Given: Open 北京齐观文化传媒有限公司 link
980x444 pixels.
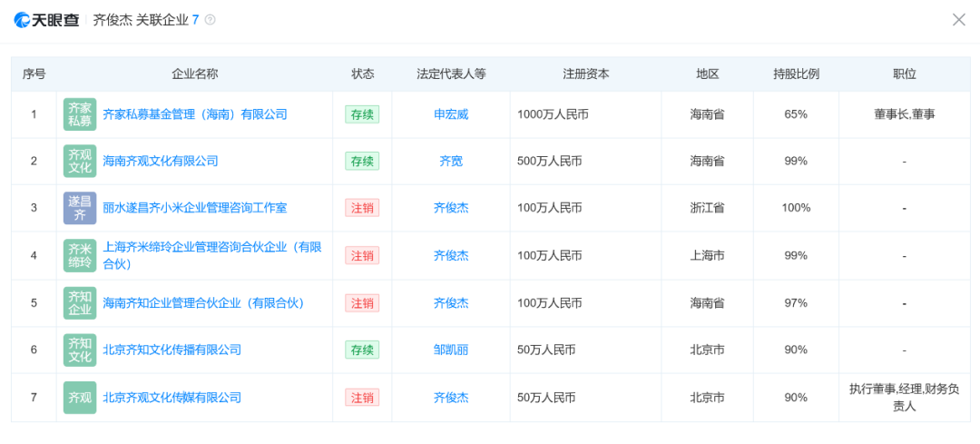Looking at the screenshot, I should pos(171,398).
